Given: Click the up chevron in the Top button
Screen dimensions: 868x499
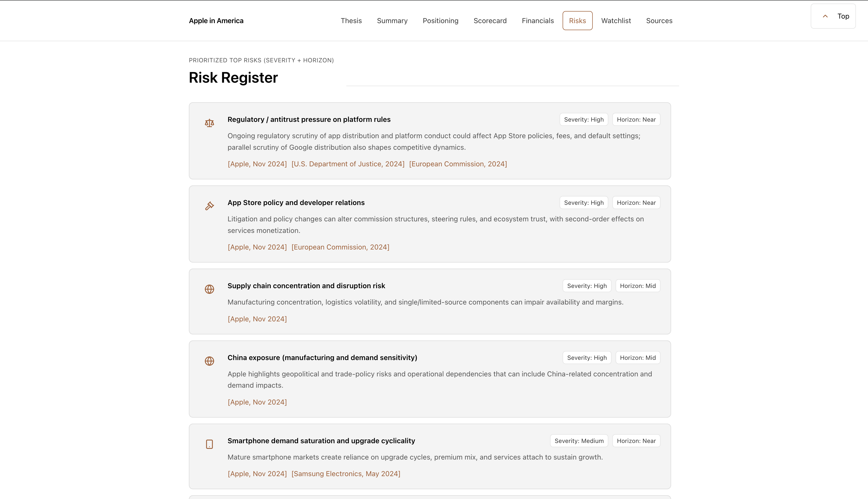Looking at the screenshot, I should tap(825, 16).
